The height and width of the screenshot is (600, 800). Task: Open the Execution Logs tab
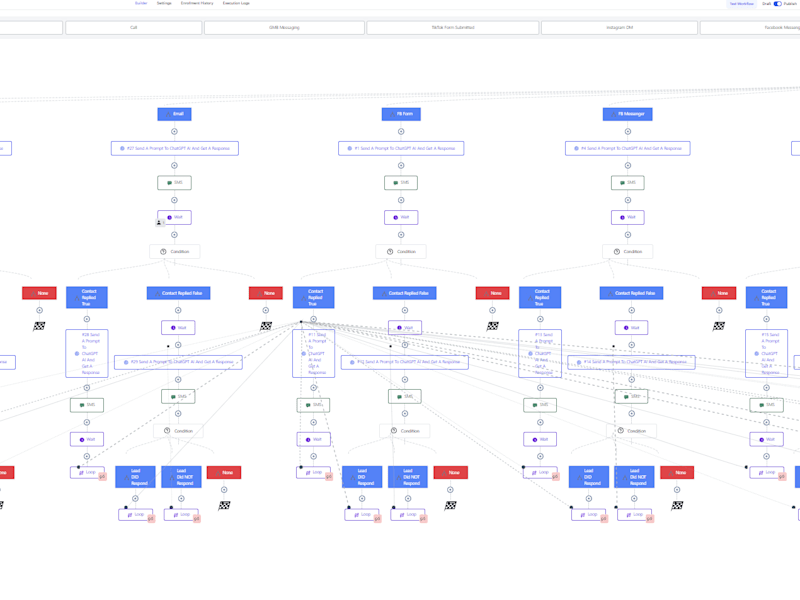pyautogui.click(x=236, y=3)
